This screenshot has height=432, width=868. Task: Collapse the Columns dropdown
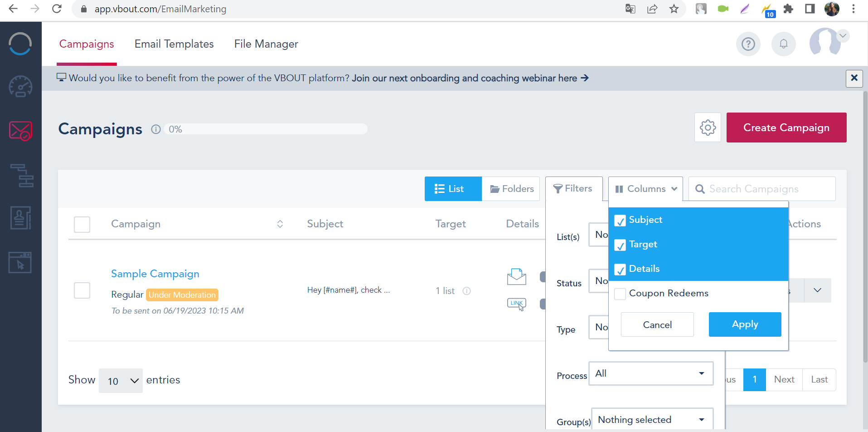click(x=645, y=189)
